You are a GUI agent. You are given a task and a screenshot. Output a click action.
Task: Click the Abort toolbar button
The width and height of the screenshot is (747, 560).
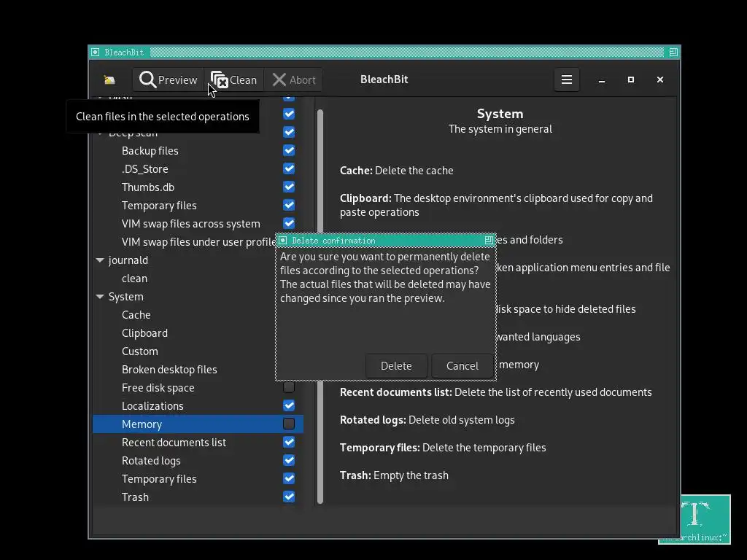(x=293, y=79)
